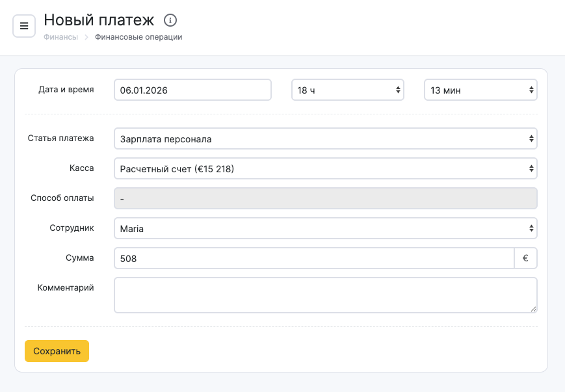This screenshot has height=392, width=565.
Task: Focus the Сумма input with 508
Action: pyautogui.click(x=313, y=258)
